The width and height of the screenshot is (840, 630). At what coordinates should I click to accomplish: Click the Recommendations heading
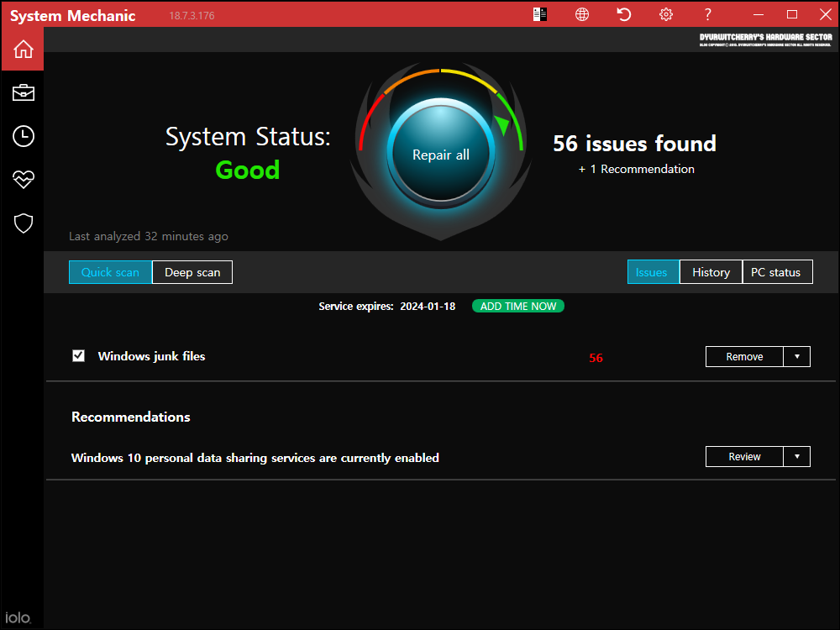(x=131, y=417)
